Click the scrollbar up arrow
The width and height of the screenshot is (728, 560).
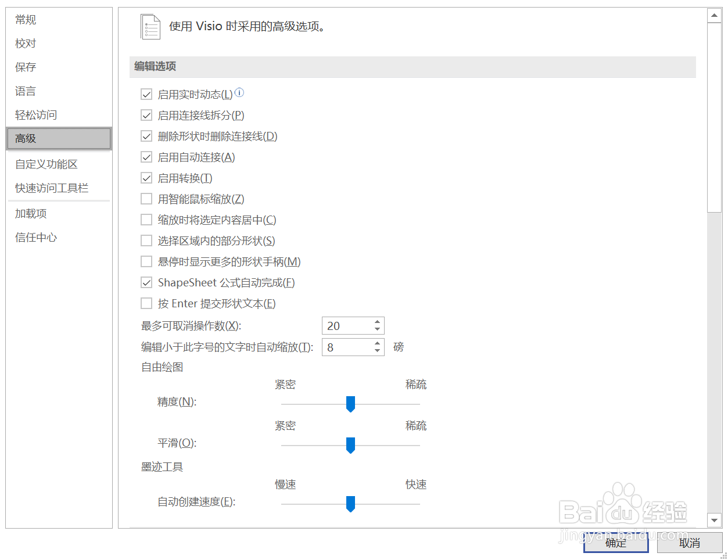point(714,16)
